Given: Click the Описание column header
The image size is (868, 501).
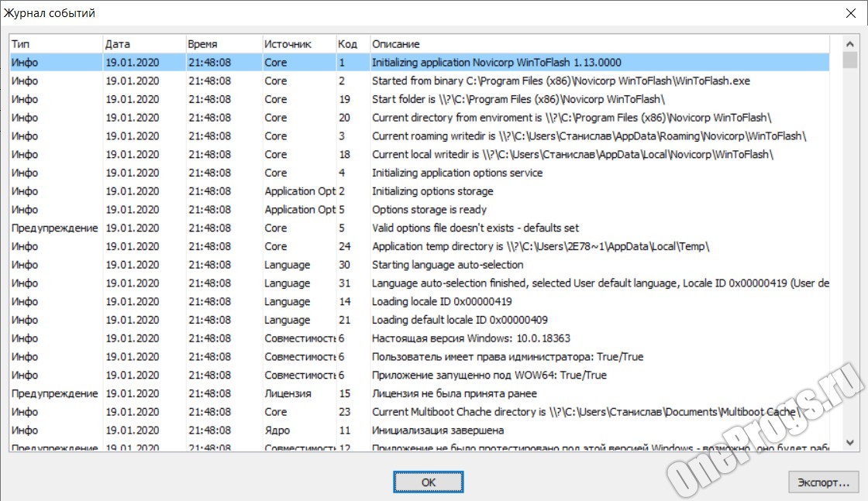Looking at the screenshot, I should [x=597, y=44].
